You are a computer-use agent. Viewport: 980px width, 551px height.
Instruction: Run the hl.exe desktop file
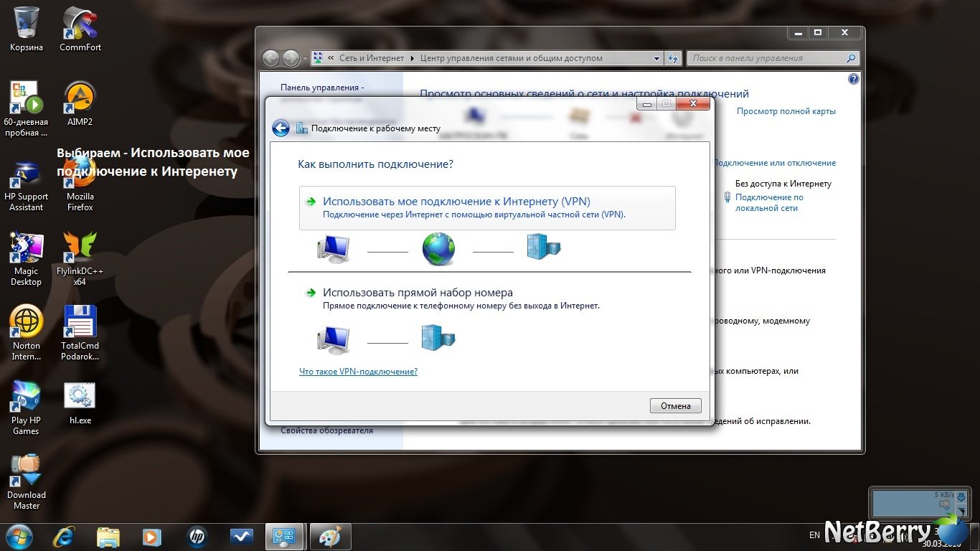80,403
